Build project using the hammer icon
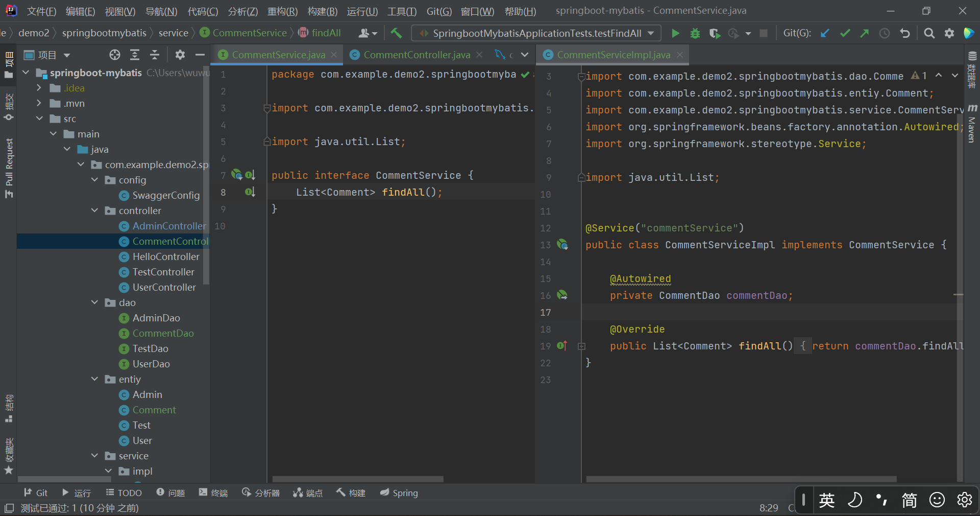This screenshot has height=516, width=980. [396, 33]
